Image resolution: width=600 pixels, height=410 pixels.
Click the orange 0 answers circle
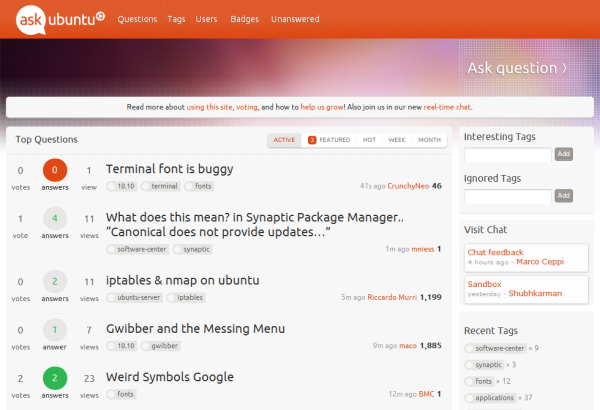point(55,170)
